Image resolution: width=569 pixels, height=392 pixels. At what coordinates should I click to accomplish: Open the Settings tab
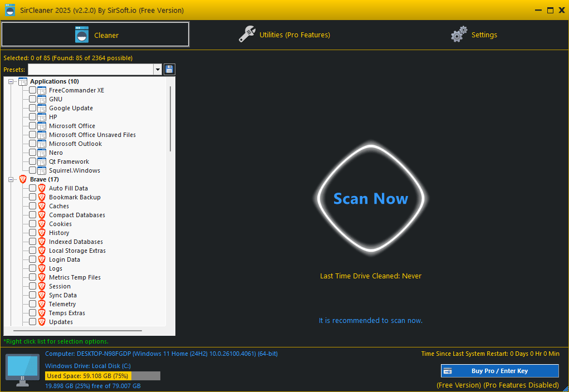(474, 35)
